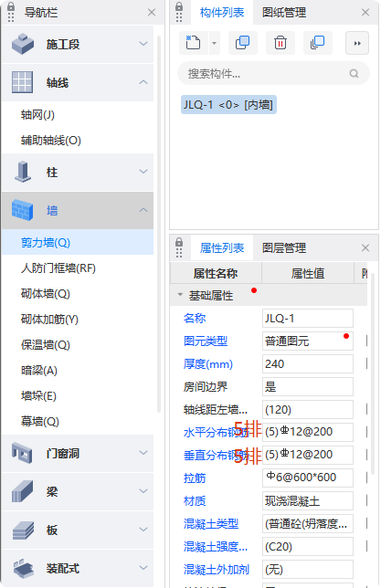Screen dimensions: 381x588
Task: Click the 梁 beam icon
Action: pos(23,491)
